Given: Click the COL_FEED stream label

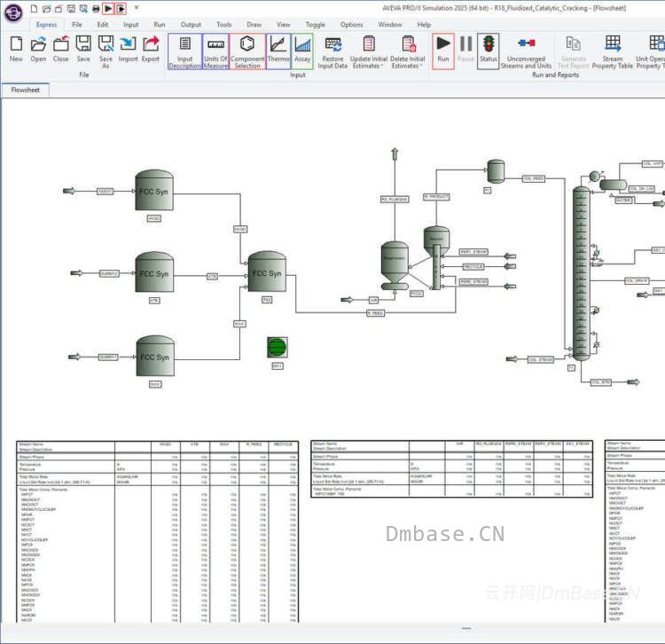Looking at the screenshot, I should tap(534, 178).
